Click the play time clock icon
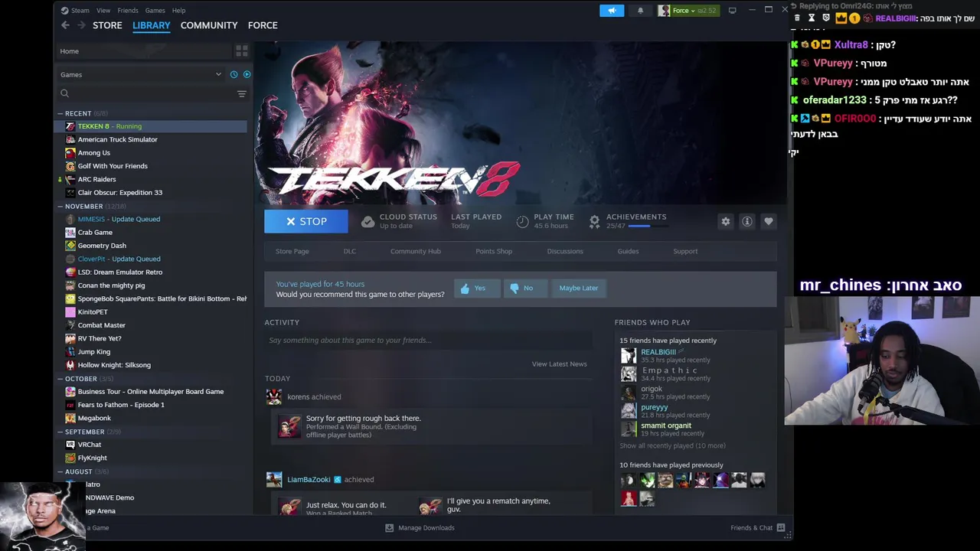Screen dimensions: 980x551 tap(522, 221)
